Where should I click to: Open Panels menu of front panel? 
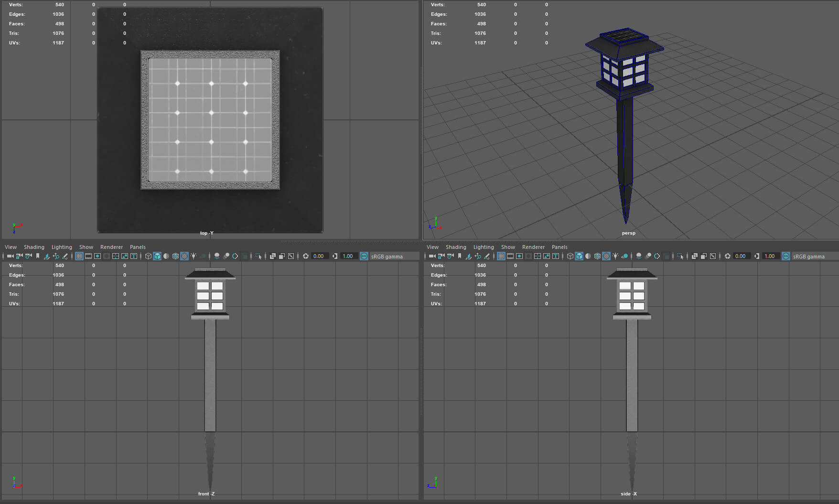coord(138,247)
